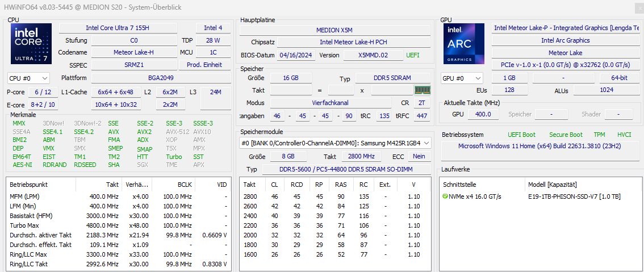
Task: Click the memory size 16 GB field
Action: tap(291, 78)
